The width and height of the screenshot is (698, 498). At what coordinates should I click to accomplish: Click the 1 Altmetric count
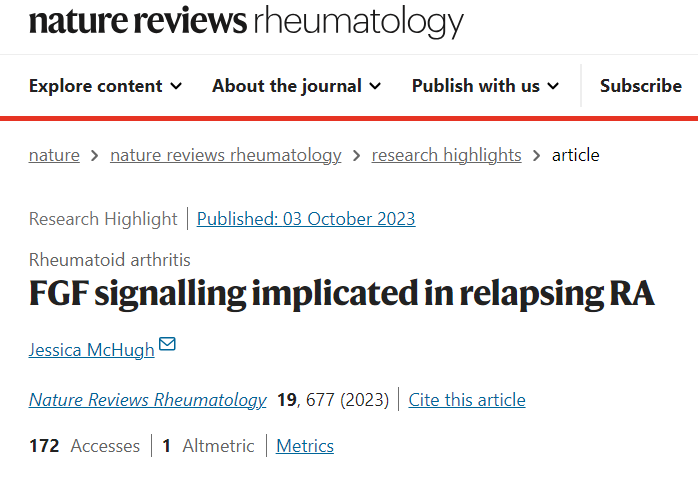[208, 446]
